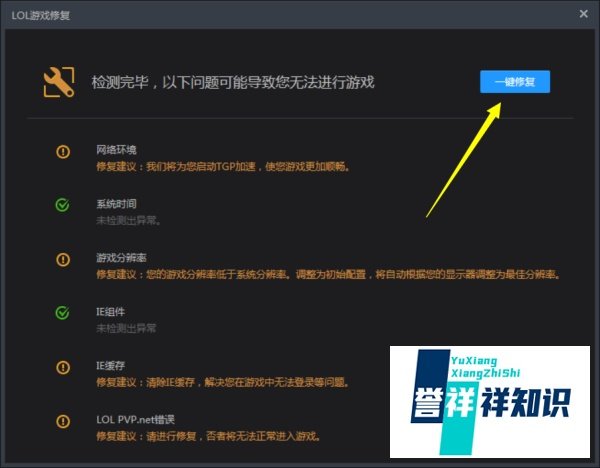Click the 一键修复 one-click repair button
This screenshot has height=468, width=600.
515,82
